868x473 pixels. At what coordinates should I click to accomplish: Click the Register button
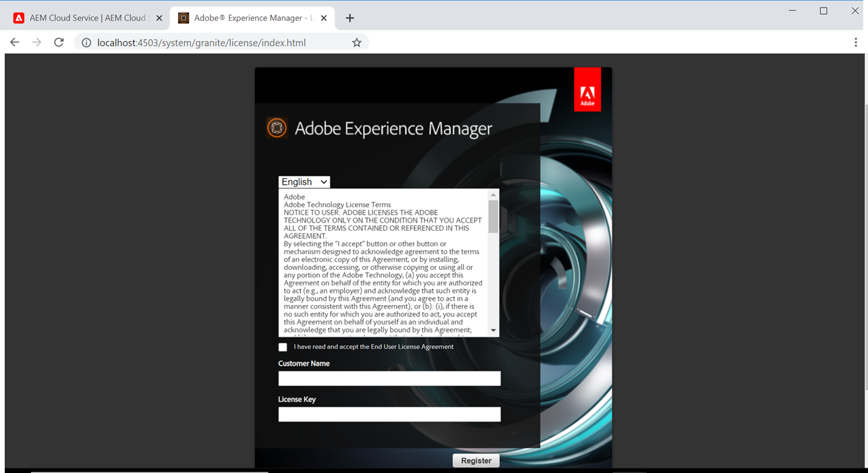(476, 461)
